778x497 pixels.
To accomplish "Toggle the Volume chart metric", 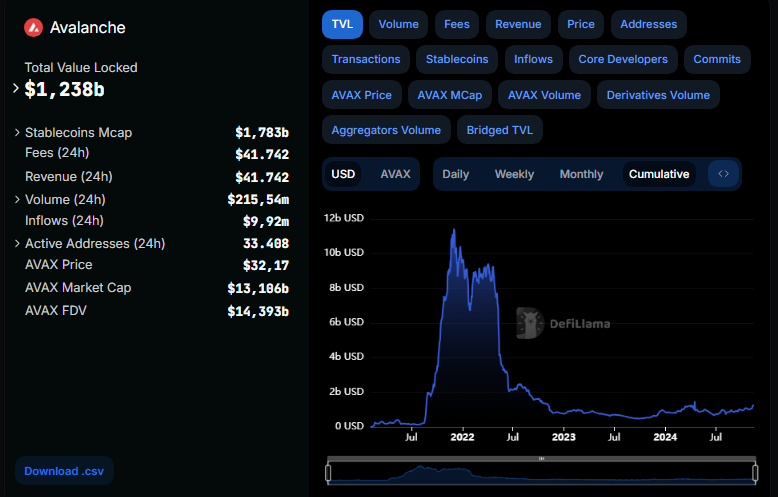I will pyautogui.click(x=398, y=24).
